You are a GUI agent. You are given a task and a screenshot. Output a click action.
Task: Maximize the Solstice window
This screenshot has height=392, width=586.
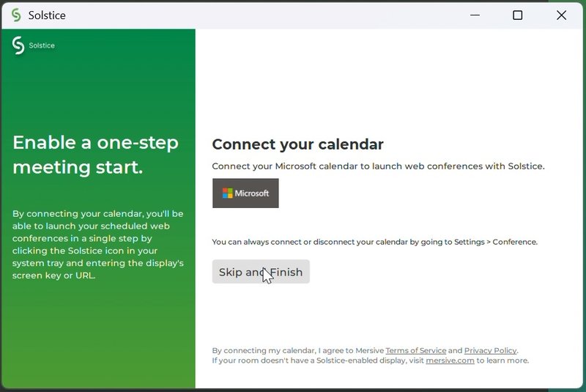[x=518, y=15]
